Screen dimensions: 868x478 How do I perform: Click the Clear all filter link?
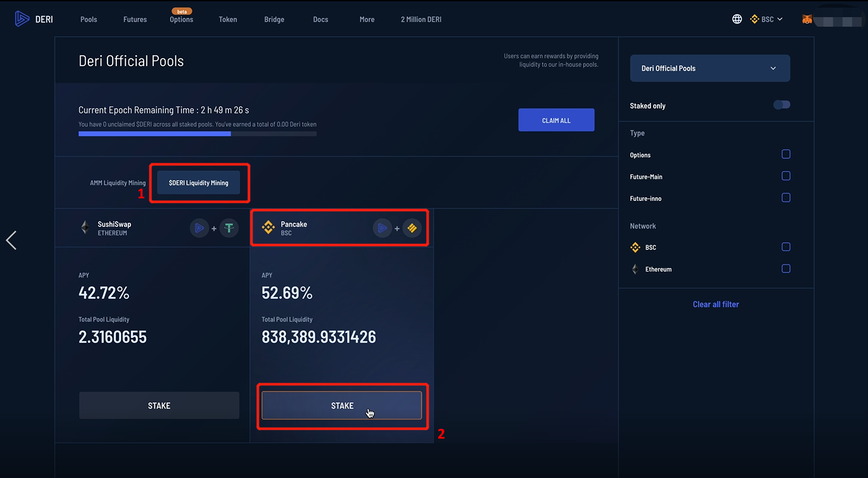click(716, 304)
